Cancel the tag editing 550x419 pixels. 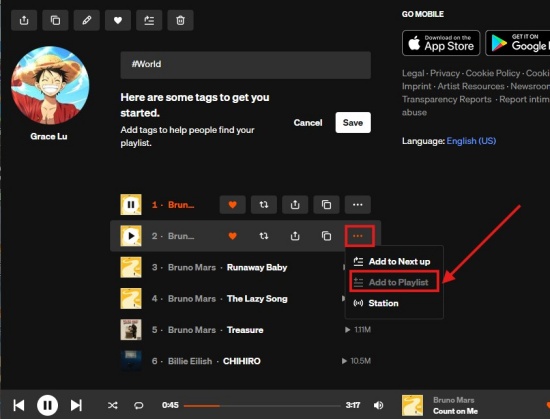click(308, 122)
